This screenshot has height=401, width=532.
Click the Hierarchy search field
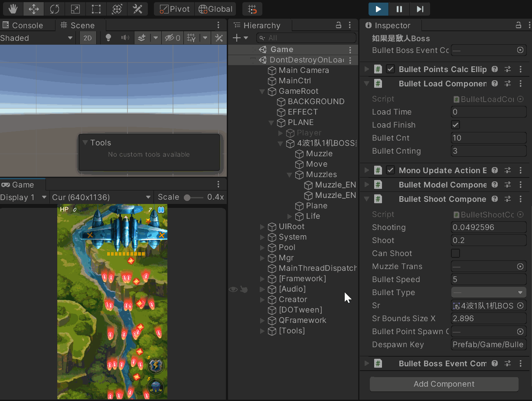coord(306,38)
